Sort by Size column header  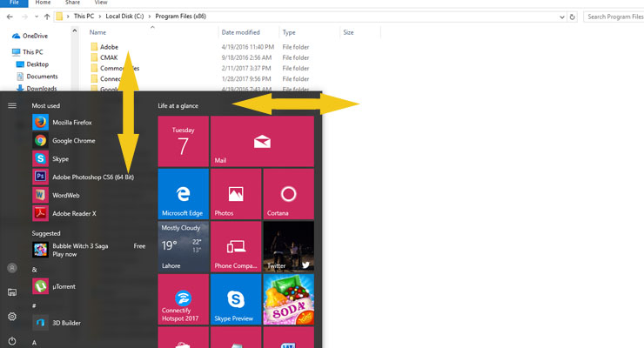click(x=348, y=32)
